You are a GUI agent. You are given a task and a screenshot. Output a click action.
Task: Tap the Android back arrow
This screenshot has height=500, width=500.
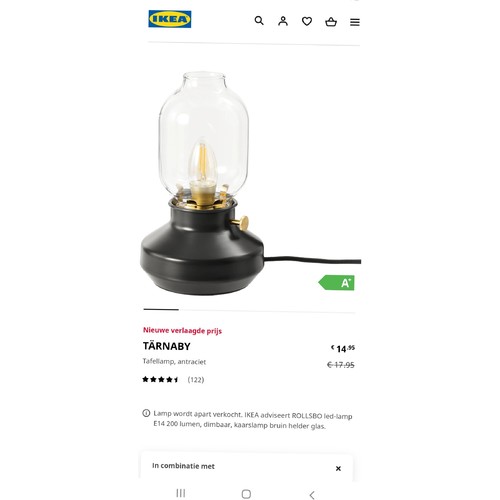[312, 495]
